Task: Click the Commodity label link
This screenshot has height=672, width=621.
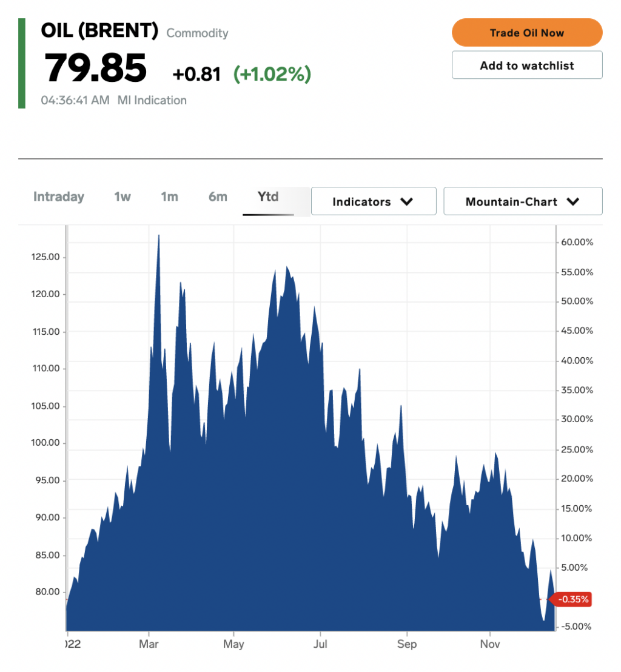Action: click(197, 33)
